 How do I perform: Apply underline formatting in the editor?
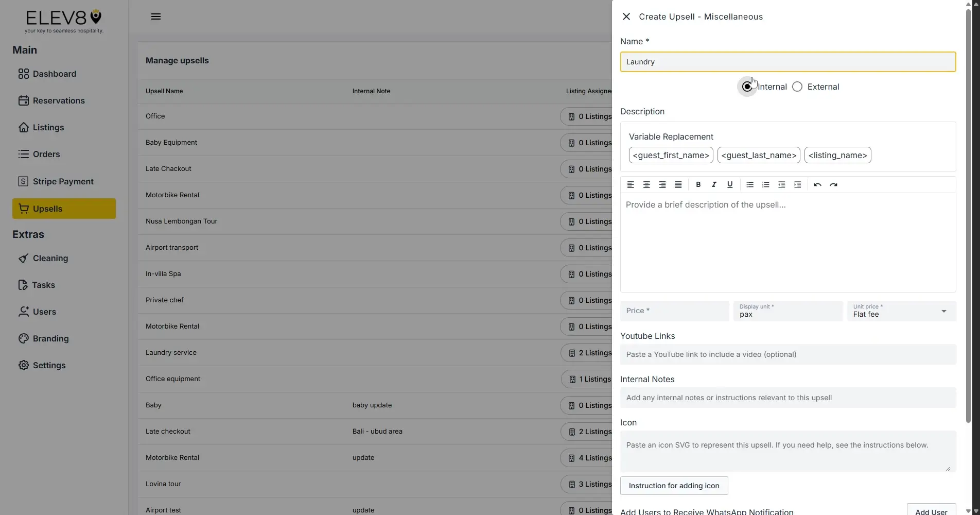(730, 184)
